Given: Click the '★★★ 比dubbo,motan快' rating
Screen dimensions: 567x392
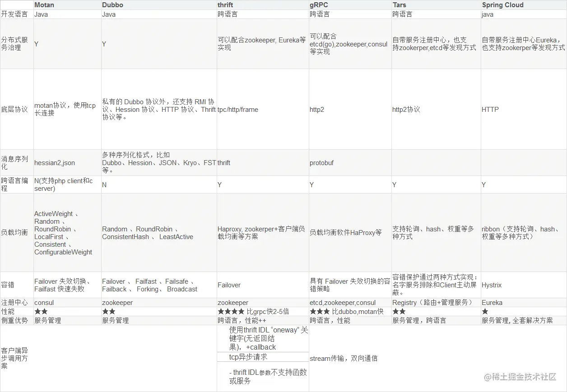Looking at the screenshot, I should tap(346, 311).
